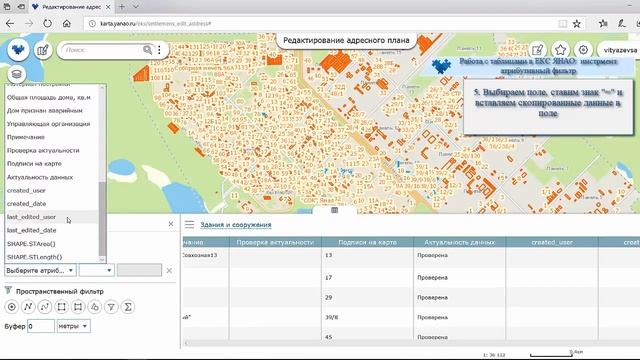Open the comparison operator dropdown
The height and width of the screenshot is (360, 640).
tap(97, 270)
